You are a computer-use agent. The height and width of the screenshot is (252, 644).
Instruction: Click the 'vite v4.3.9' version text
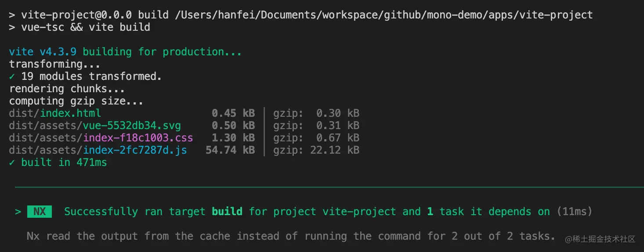[x=43, y=52]
